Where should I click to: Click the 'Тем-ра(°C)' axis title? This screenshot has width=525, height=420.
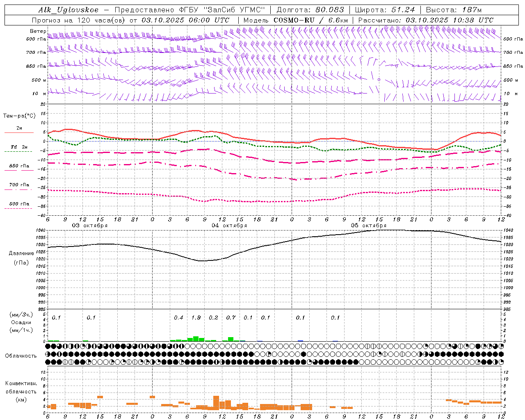19,116
